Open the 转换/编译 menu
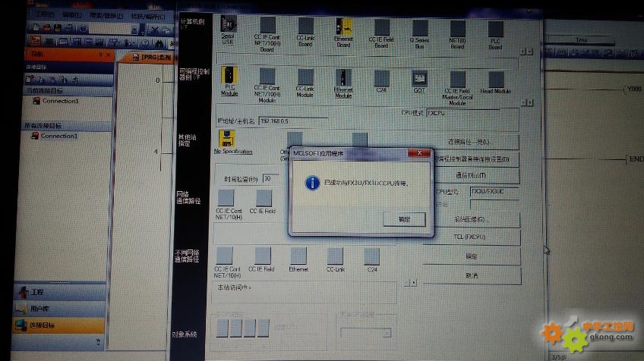644x361 pixels. pyautogui.click(x=148, y=17)
